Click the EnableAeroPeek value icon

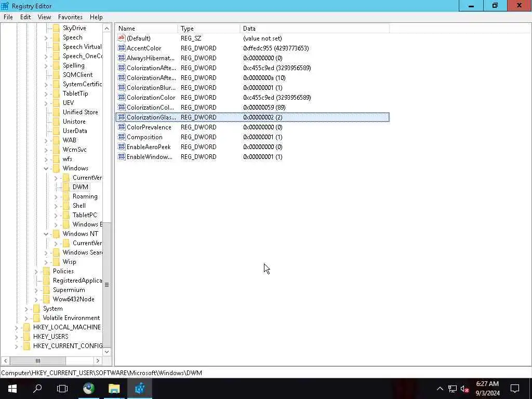122,147
